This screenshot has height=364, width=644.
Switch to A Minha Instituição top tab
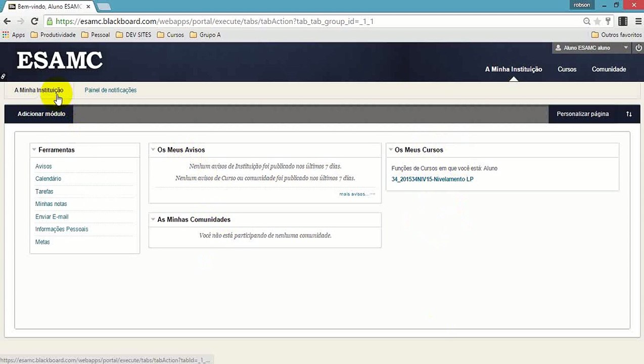click(x=514, y=69)
